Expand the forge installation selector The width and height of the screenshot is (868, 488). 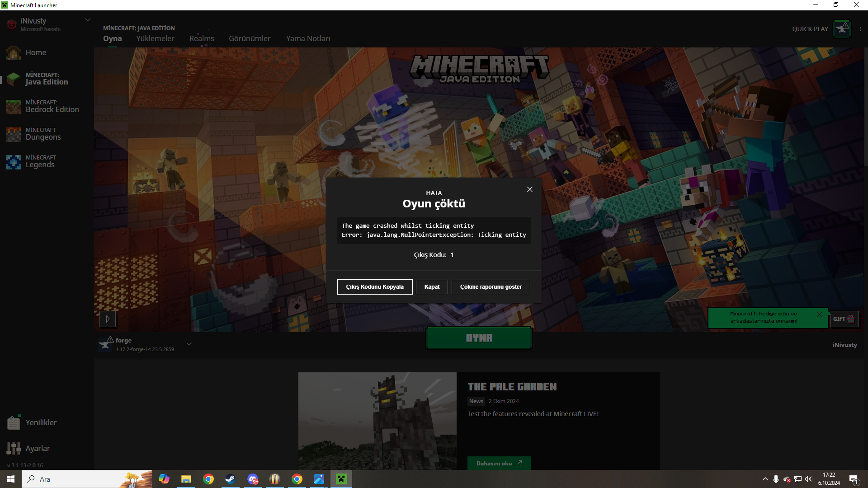(189, 344)
